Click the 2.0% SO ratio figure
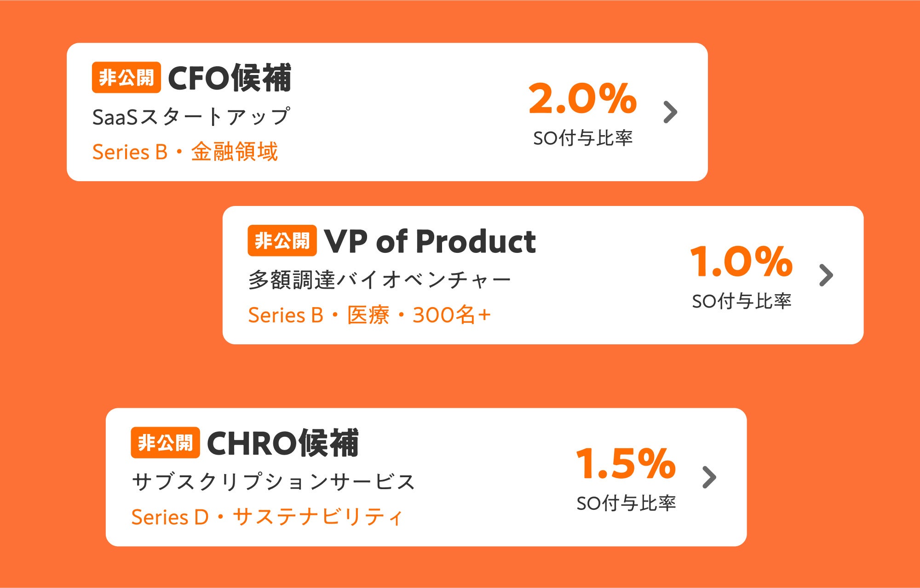Viewport: 920px width, 588px height. [583, 98]
